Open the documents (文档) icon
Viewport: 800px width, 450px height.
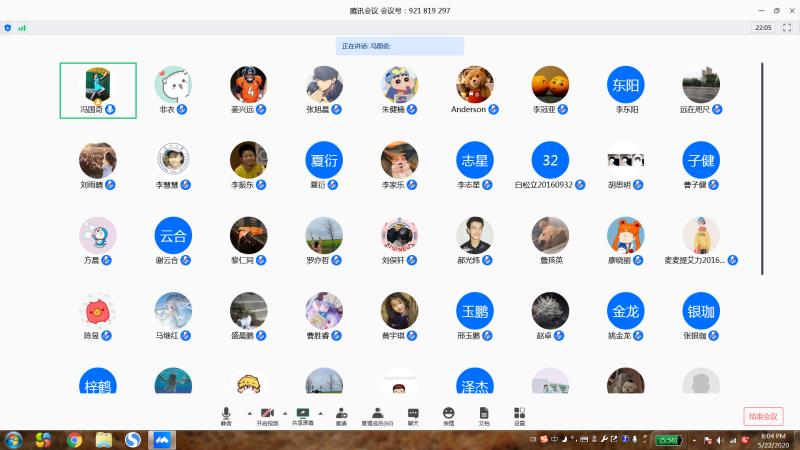pos(484,413)
